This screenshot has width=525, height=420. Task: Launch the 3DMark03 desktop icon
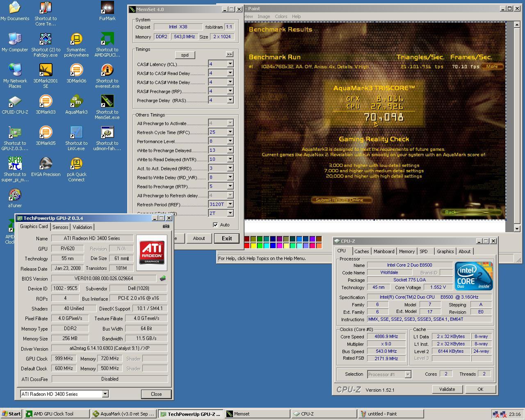(46, 105)
